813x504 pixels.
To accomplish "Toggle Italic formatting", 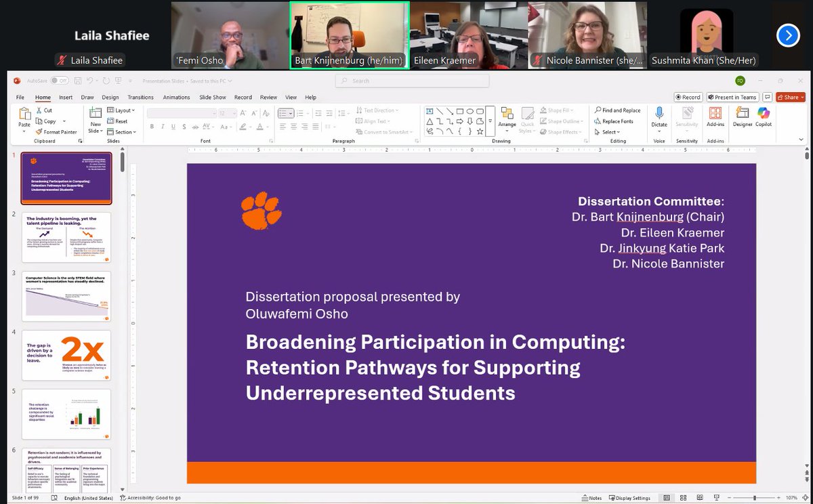I will click(162, 127).
